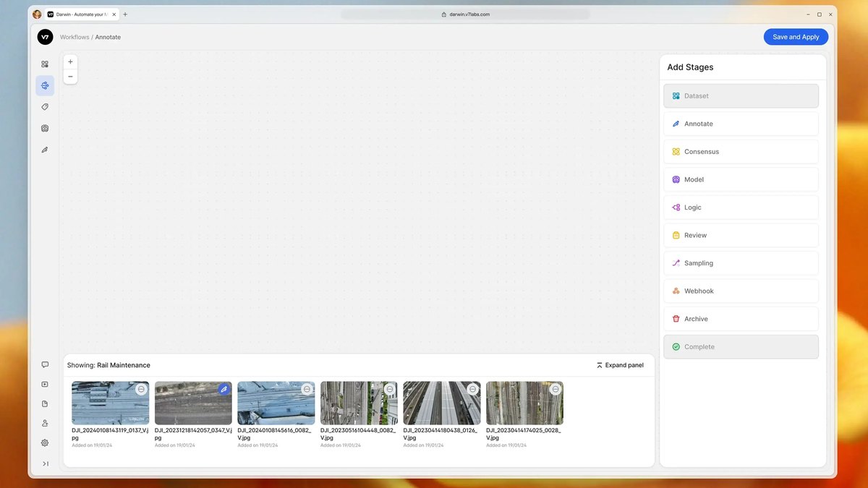This screenshot has height=488, width=868.
Task: Click the V7 logo
Action: [x=46, y=37]
